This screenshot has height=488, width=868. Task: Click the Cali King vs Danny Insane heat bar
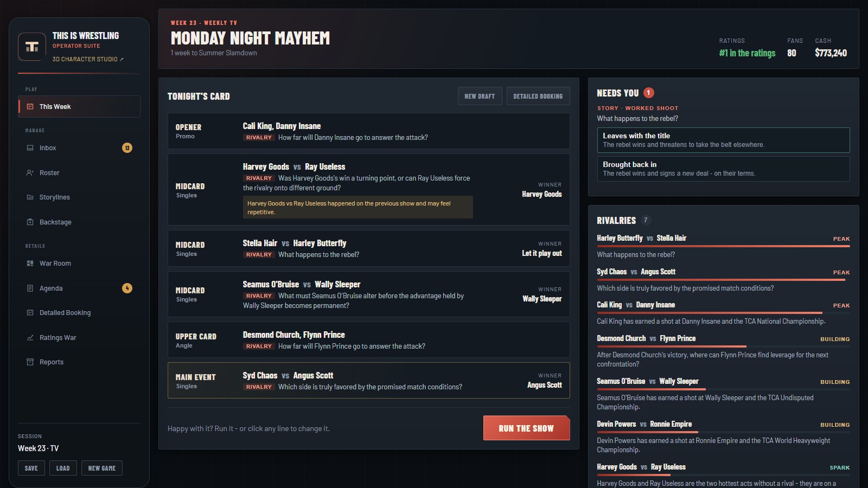tap(723, 313)
